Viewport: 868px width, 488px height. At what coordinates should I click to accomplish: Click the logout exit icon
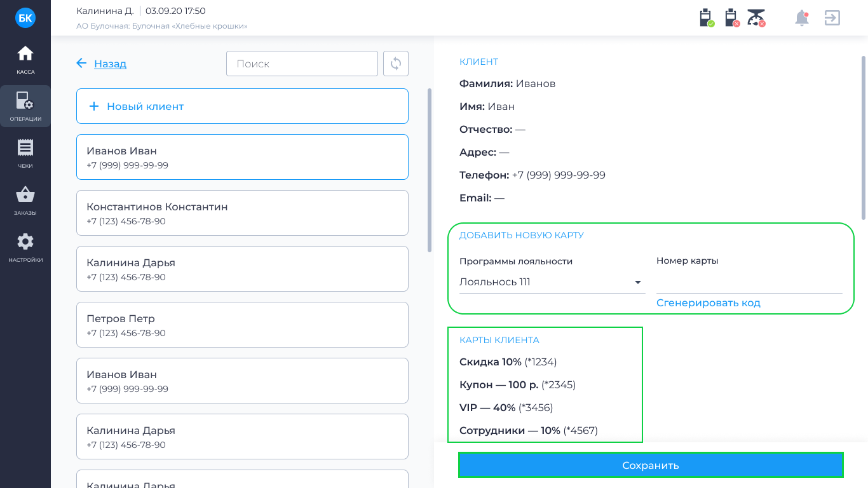click(832, 18)
